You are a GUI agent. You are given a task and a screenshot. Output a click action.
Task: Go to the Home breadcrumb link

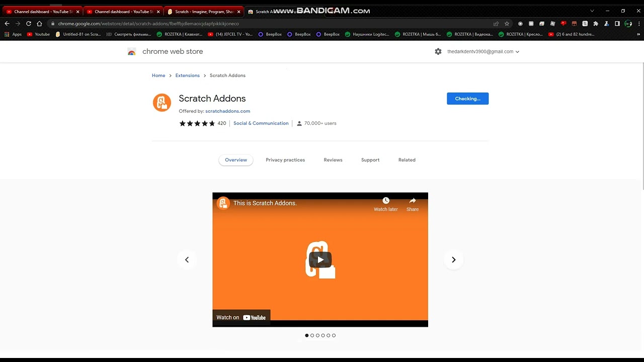158,75
